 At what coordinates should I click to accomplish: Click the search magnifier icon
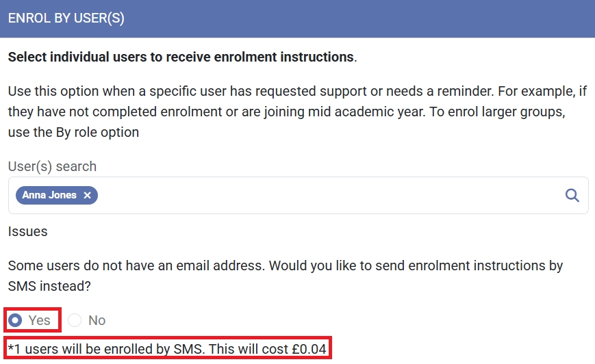pyautogui.click(x=572, y=196)
